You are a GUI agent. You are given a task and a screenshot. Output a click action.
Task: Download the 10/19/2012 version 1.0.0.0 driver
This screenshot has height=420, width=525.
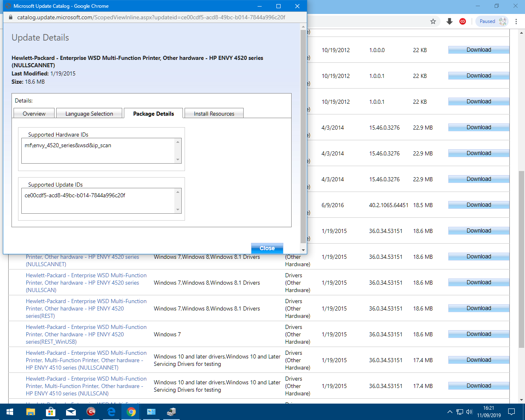click(479, 50)
